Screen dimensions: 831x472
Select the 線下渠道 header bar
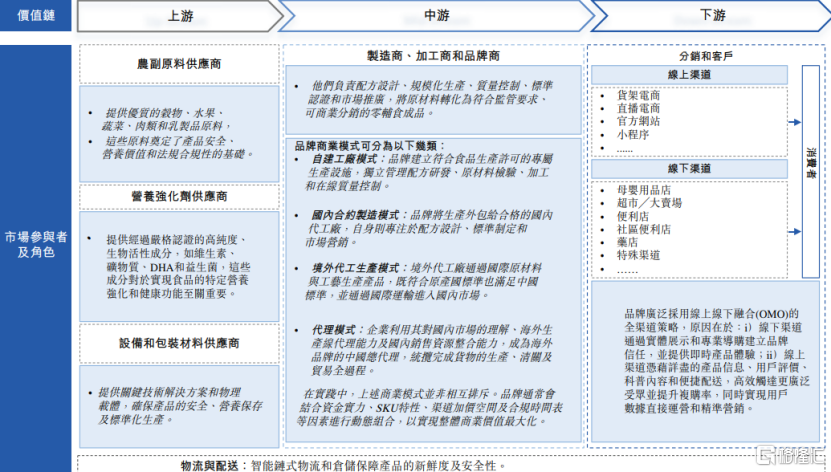[688, 168]
